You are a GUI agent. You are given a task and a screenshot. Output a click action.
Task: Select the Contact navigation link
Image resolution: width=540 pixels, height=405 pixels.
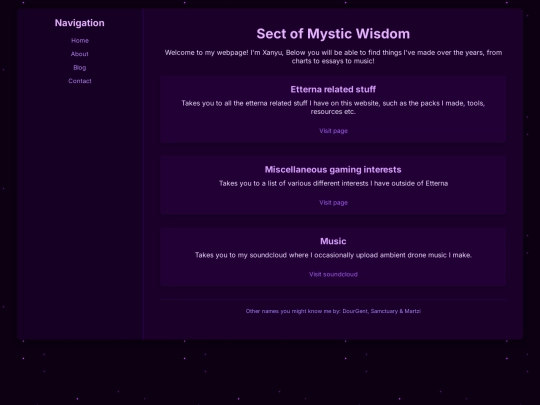point(80,81)
